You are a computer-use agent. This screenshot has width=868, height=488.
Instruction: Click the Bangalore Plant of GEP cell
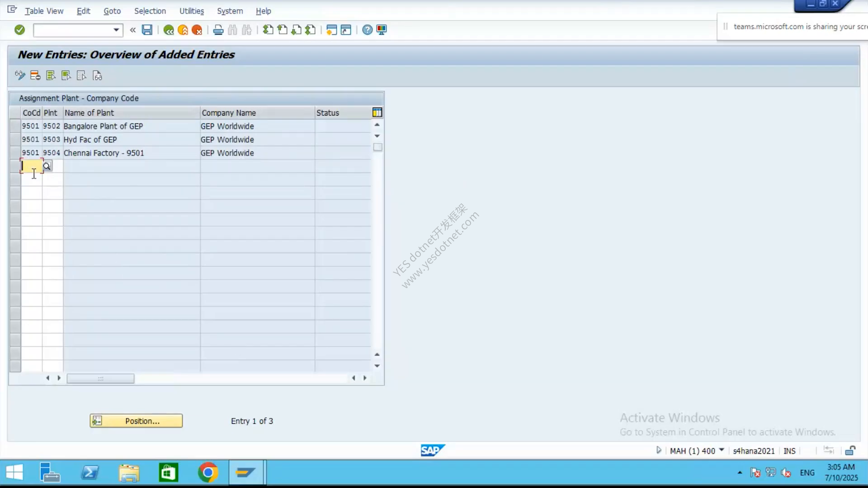(131, 126)
